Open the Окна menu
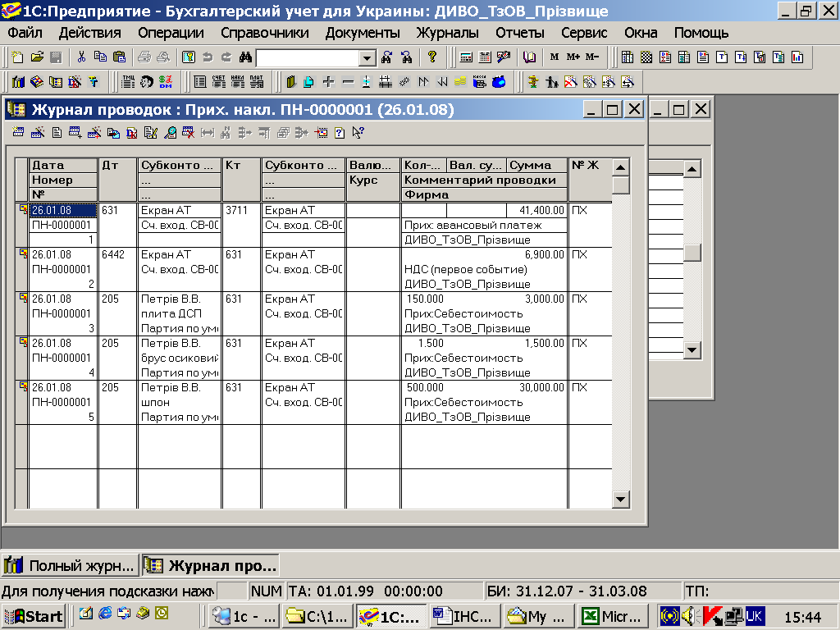Screen dimensions: 840x630 641,33
